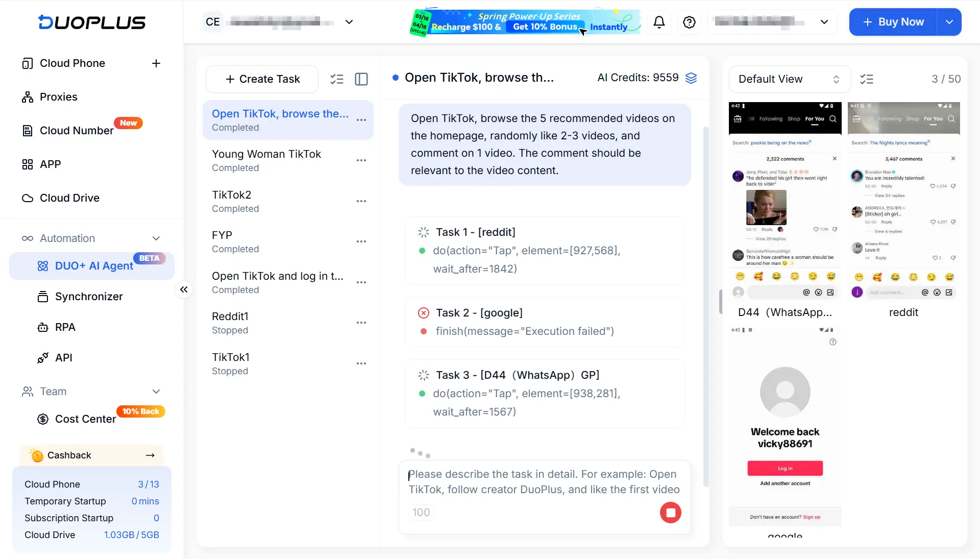Go to APP section

click(50, 164)
